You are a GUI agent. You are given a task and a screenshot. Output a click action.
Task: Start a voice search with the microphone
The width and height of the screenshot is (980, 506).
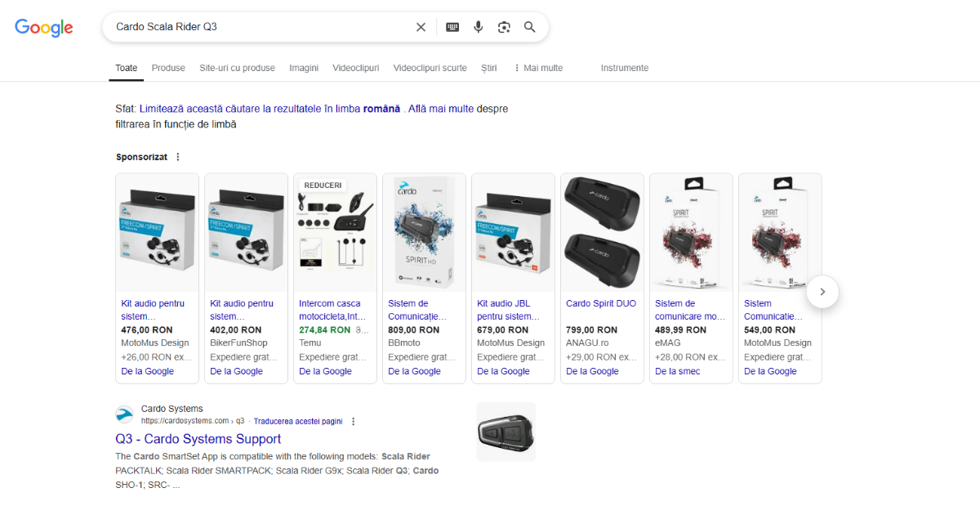point(479,27)
